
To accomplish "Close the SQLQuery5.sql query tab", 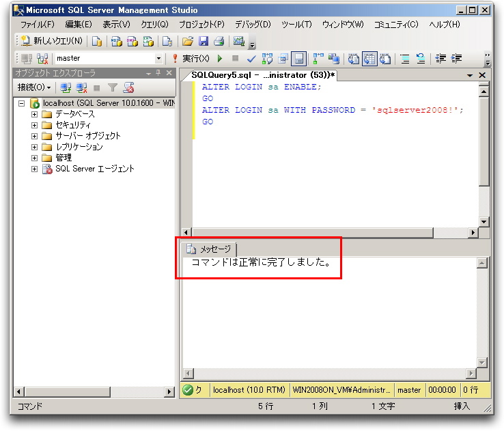I will (482, 75).
